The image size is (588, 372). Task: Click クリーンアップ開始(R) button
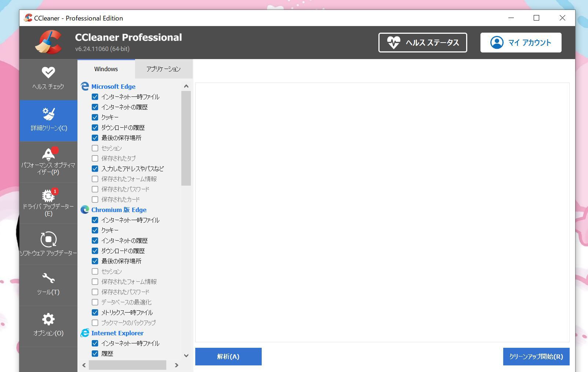point(536,357)
